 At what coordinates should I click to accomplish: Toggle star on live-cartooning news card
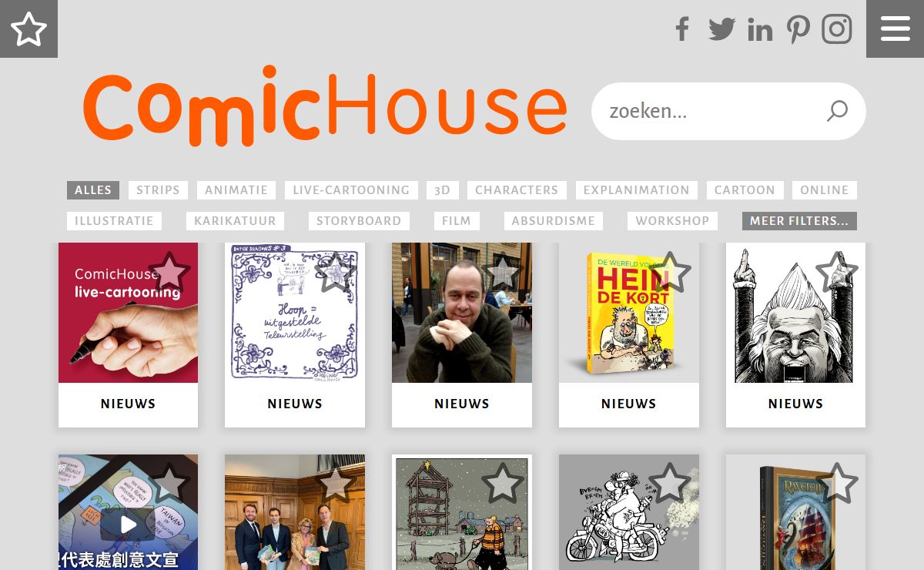click(x=169, y=271)
